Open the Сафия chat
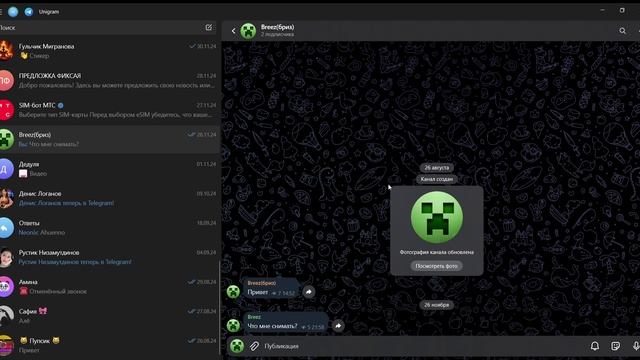The height and width of the screenshot is (360, 640). [x=109, y=316]
